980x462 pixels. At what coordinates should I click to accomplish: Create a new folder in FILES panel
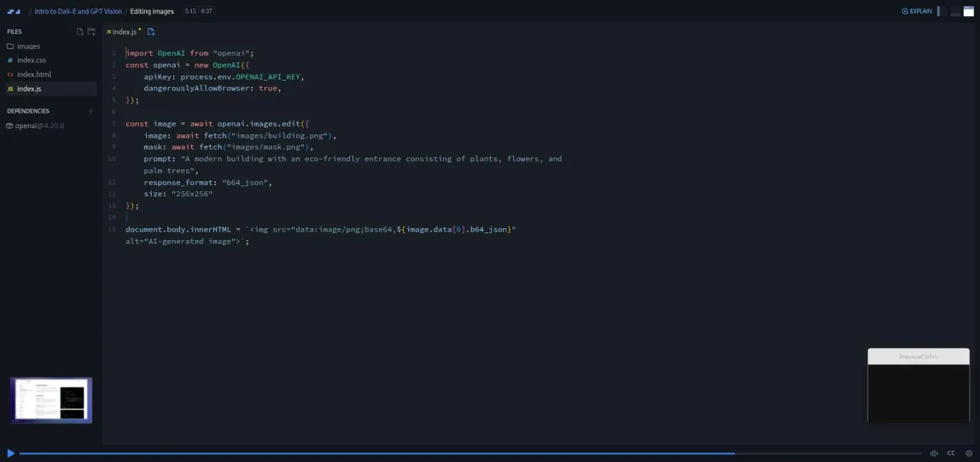coord(91,31)
